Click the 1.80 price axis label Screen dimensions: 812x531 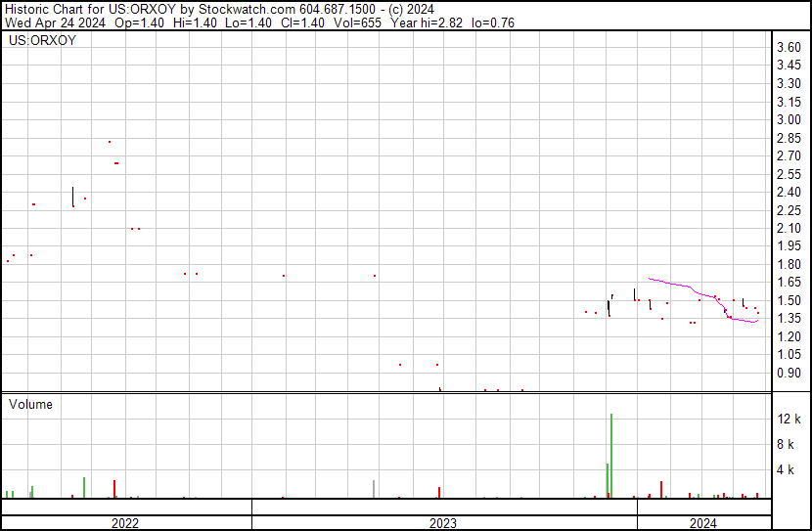coord(789,264)
